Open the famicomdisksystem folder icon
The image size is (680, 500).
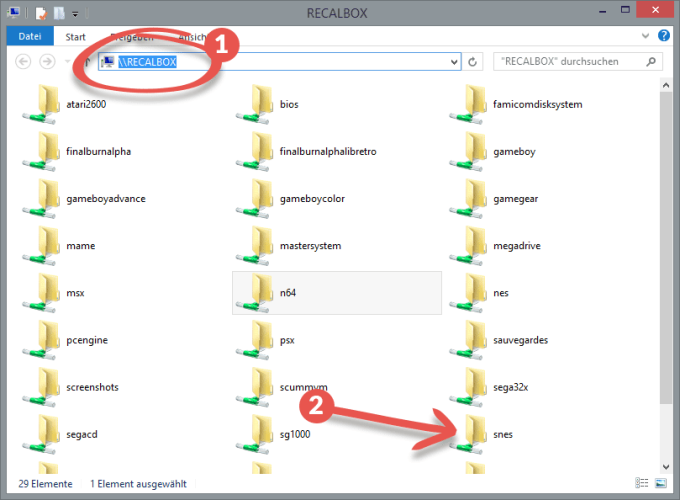coord(468,105)
